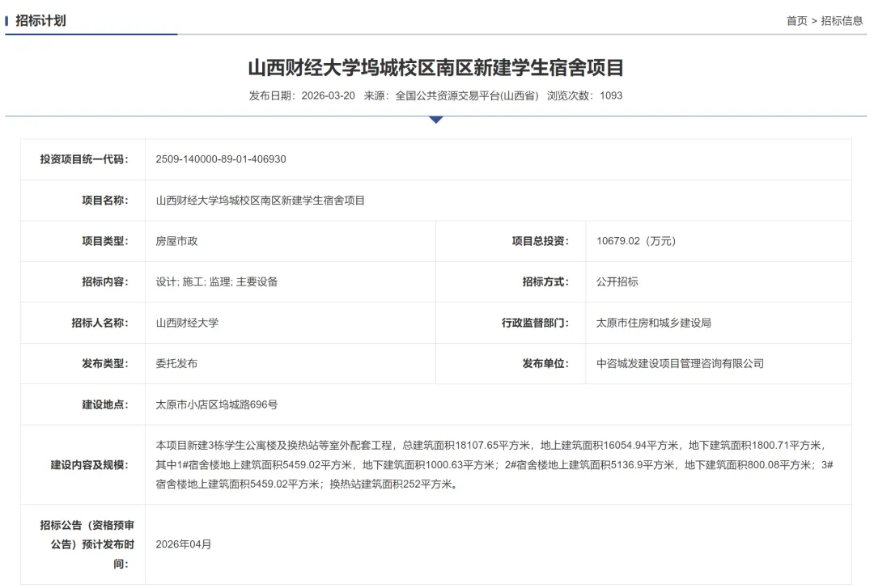The width and height of the screenshot is (874, 588).
Task: Click label 发布类型
Action: 105,363
